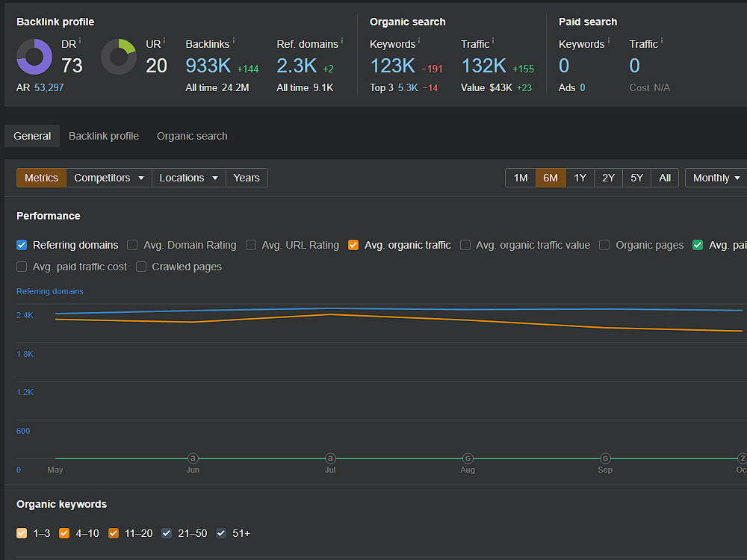The width and height of the screenshot is (747, 560).
Task: Toggle 4–10 keyword position checkbox
Action: 63,533
